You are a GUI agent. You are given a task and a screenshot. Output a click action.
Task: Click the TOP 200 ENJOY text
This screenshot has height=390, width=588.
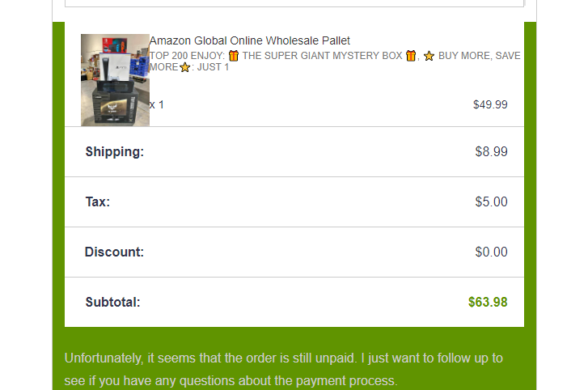coord(187,56)
